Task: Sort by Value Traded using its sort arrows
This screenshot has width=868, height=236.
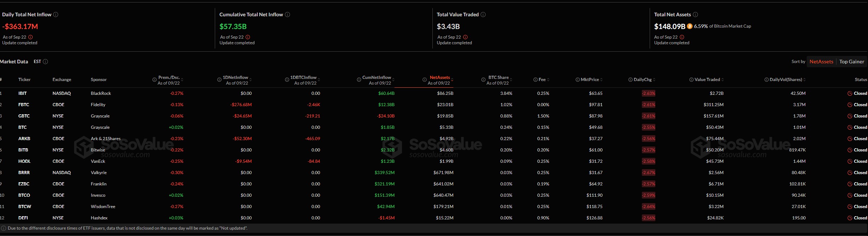Action: coord(723,80)
